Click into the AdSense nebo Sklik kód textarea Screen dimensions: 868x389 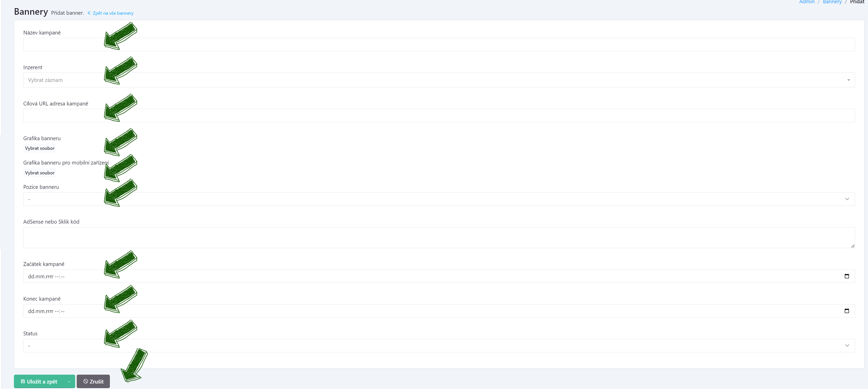coord(439,238)
